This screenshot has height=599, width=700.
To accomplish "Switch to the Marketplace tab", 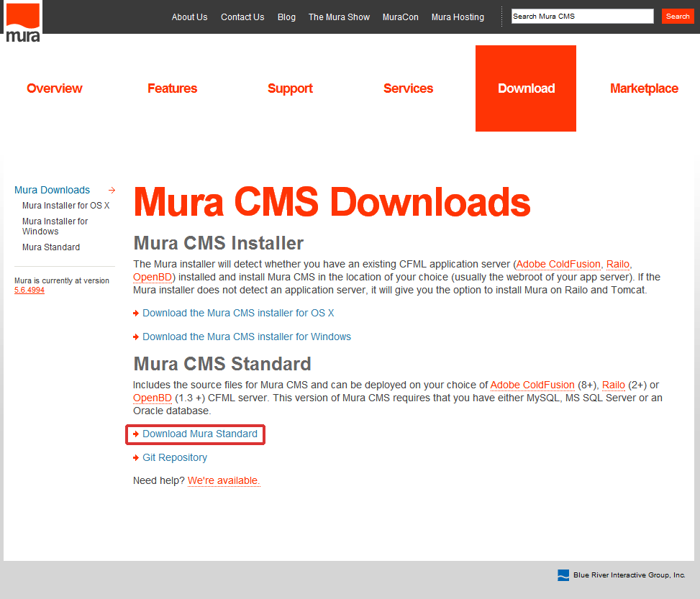I will (644, 88).
